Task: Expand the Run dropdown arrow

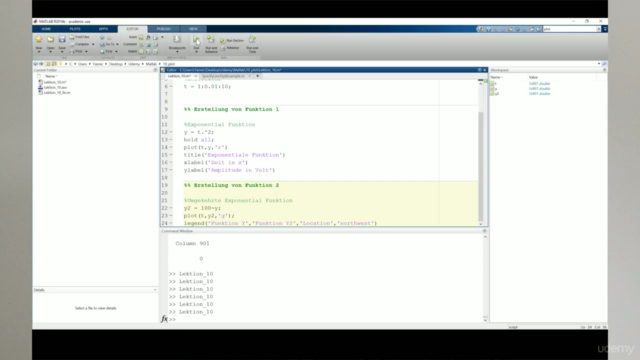Action: [196, 52]
